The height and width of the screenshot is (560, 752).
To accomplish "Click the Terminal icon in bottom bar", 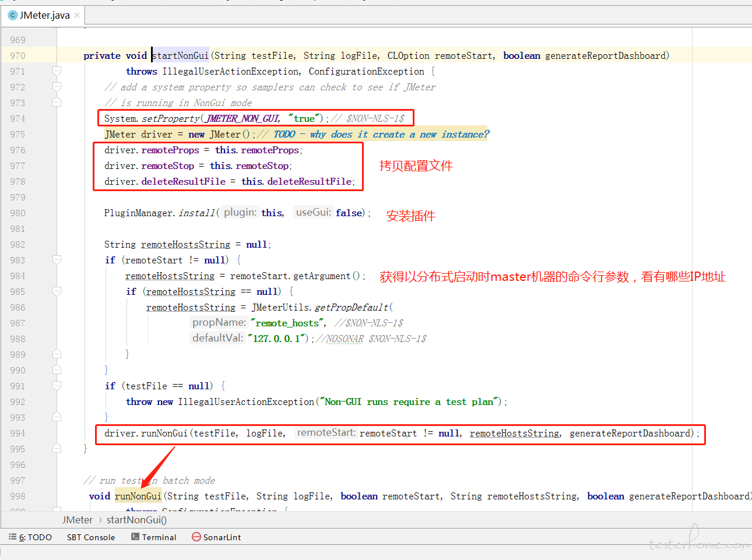I will [x=135, y=537].
